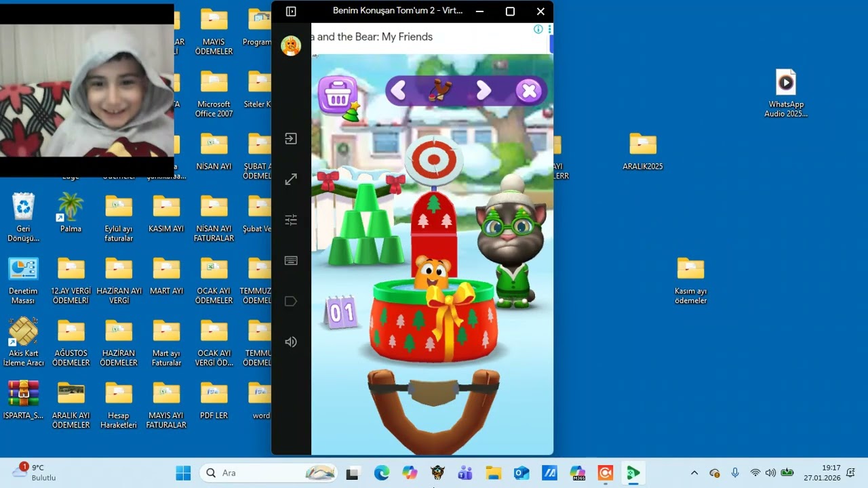The width and height of the screenshot is (868, 488).
Task: Open the ad options three-dot menu
Action: 549,29
